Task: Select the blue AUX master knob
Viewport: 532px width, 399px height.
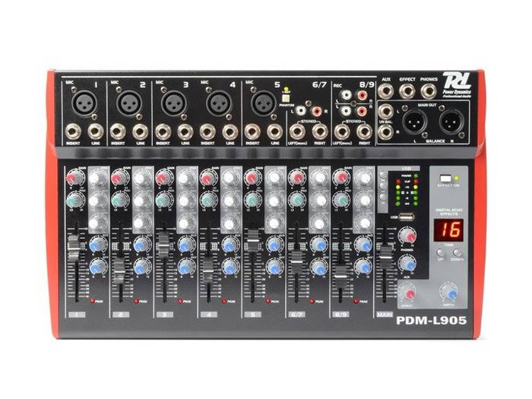Action: coord(407,264)
